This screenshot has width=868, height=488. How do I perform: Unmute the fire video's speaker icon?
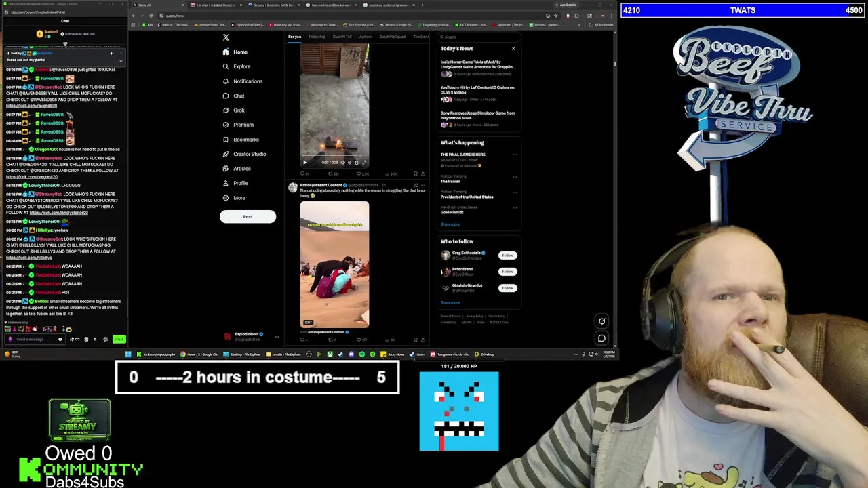click(342, 163)
